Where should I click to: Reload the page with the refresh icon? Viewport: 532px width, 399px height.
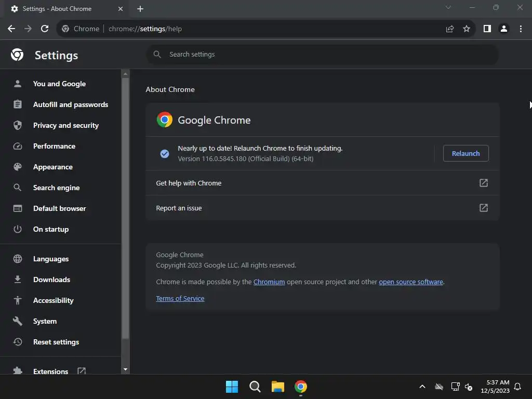tap(45, 29)
